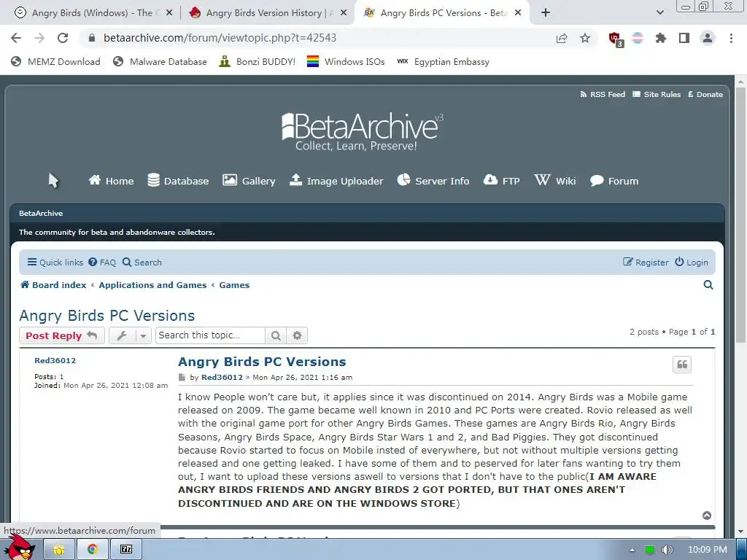This screenshot has width=747, height=560.
Task: Toggle the browser side panel icon
Action: coord(684,38)
